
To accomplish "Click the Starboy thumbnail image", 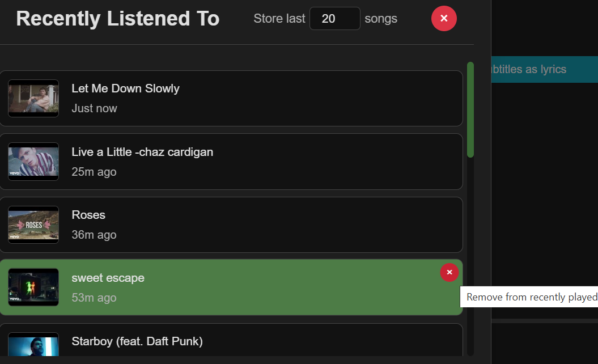I will (x=33, y=344).
